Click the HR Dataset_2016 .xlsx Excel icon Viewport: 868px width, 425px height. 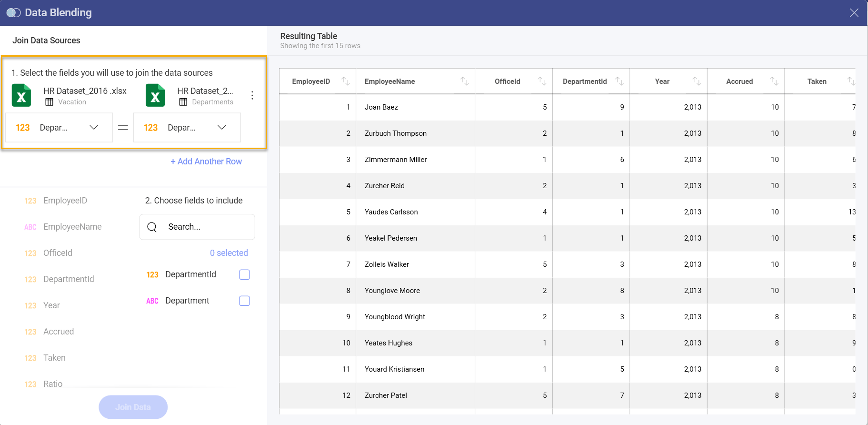point(21,95)
